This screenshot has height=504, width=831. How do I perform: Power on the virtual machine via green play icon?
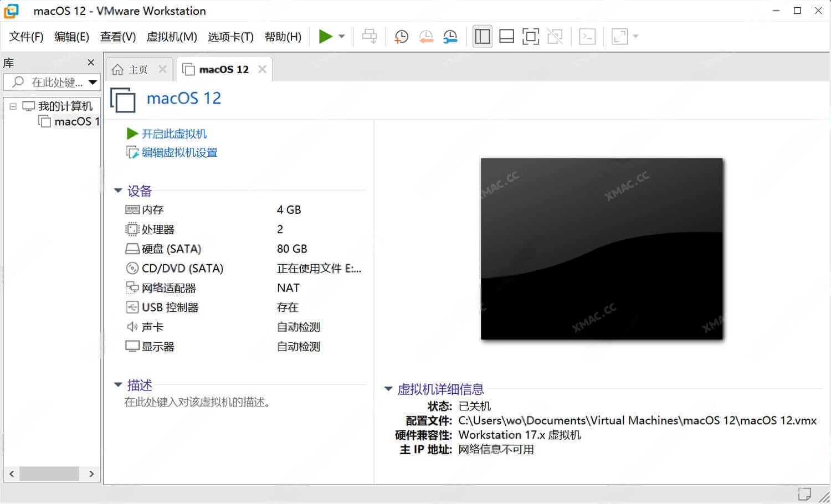click(x=325, y=36)
